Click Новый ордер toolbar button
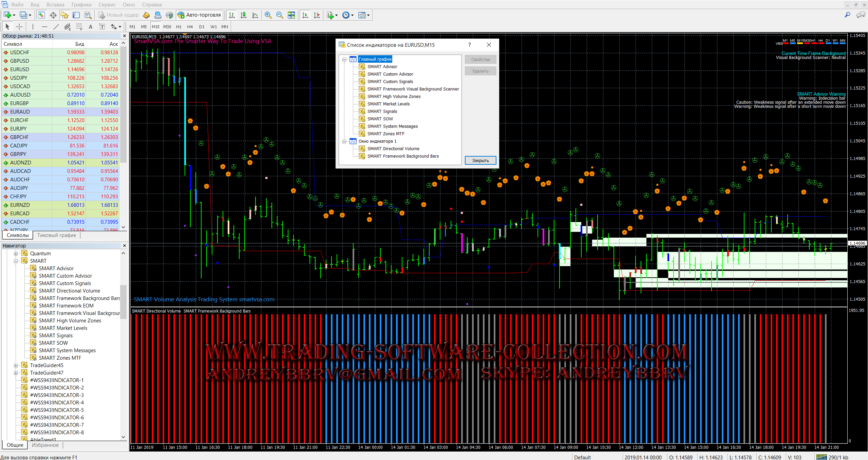Image resolution: width=868 pixels, height=460 pixels. [118, 15]
